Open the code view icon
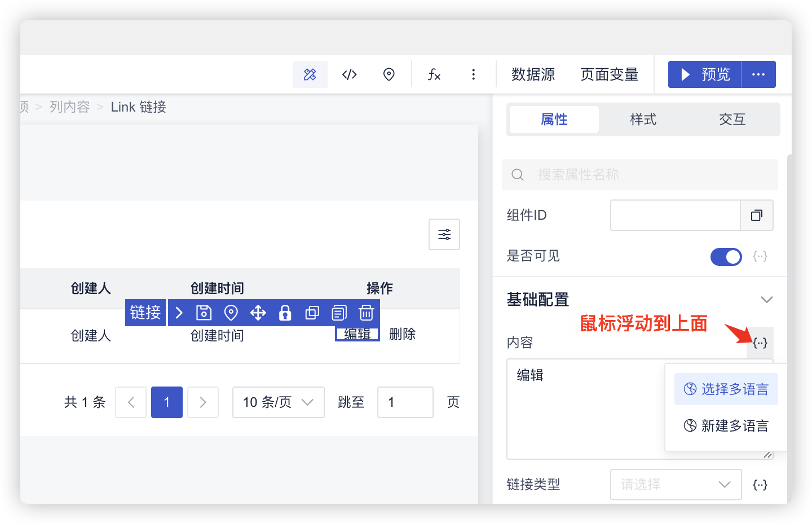 [x=350, y=74]
